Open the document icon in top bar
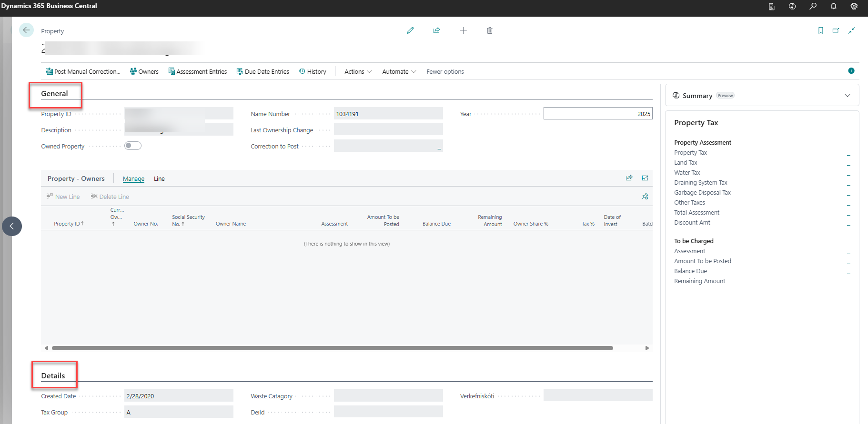 click(x=772, y=6)
